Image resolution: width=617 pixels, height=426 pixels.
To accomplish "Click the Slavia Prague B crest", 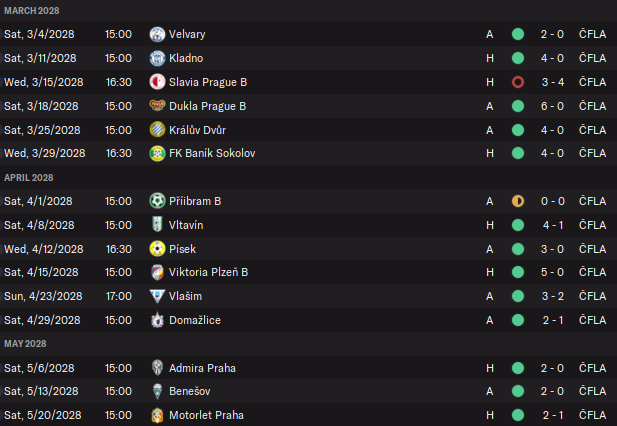I will pos(157,82).
